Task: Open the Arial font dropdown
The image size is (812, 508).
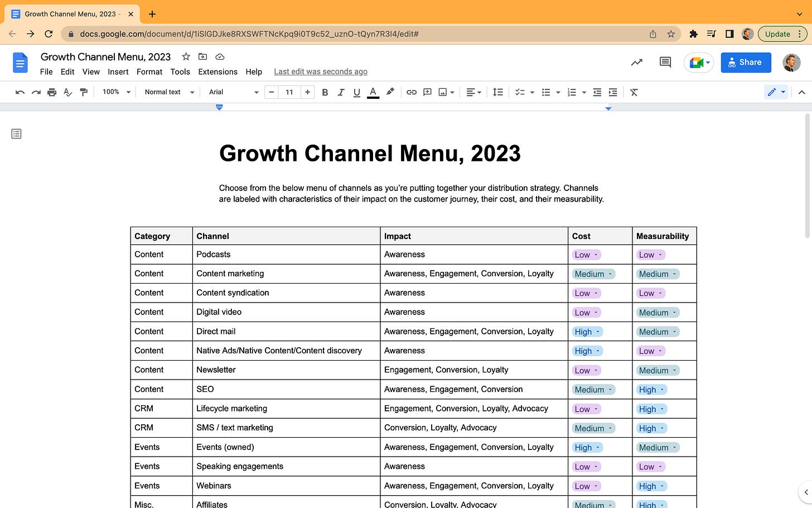Action: point(234,92)
